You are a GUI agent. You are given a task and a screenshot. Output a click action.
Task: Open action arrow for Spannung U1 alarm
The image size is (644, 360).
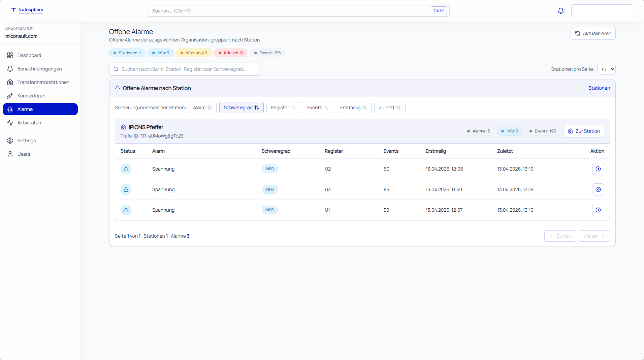tap(598, 210)
